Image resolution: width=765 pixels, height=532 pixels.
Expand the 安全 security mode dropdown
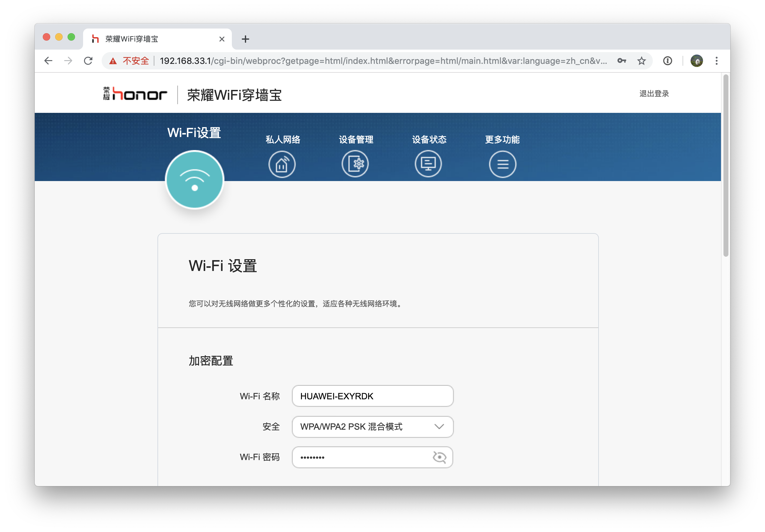tap(373, 427)
